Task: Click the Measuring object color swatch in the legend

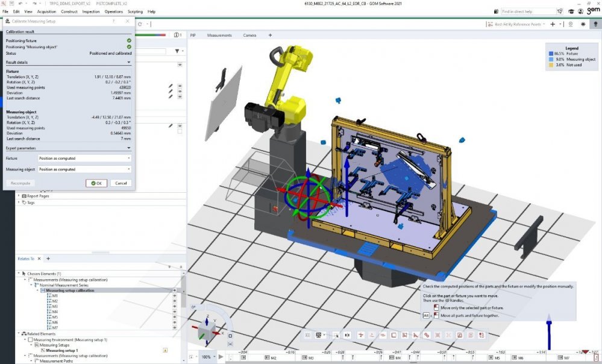Action: click(x=551, y=60)
